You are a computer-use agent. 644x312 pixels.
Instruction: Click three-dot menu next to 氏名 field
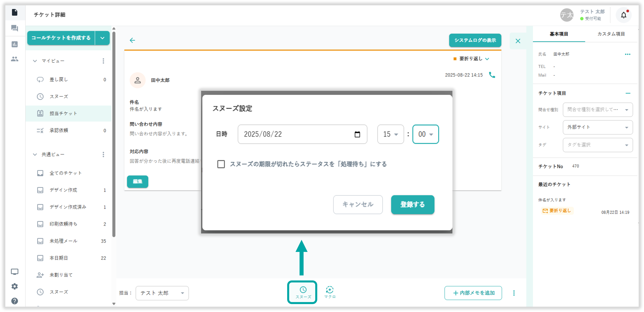pos(627,54)
